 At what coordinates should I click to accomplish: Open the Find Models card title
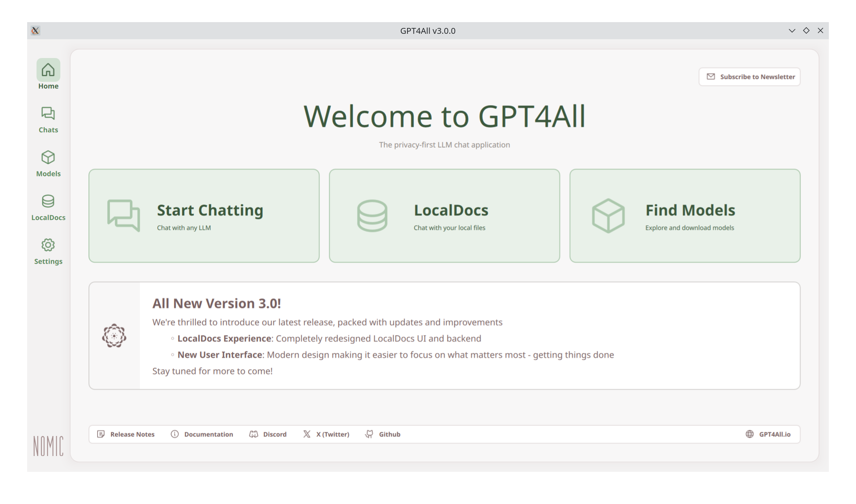(x=690, y=210)
